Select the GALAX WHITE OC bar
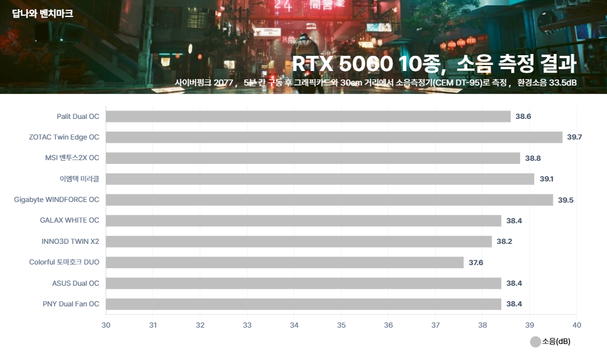Image resolution: width=607 pixels, height=364 pixels. point(303,221)
